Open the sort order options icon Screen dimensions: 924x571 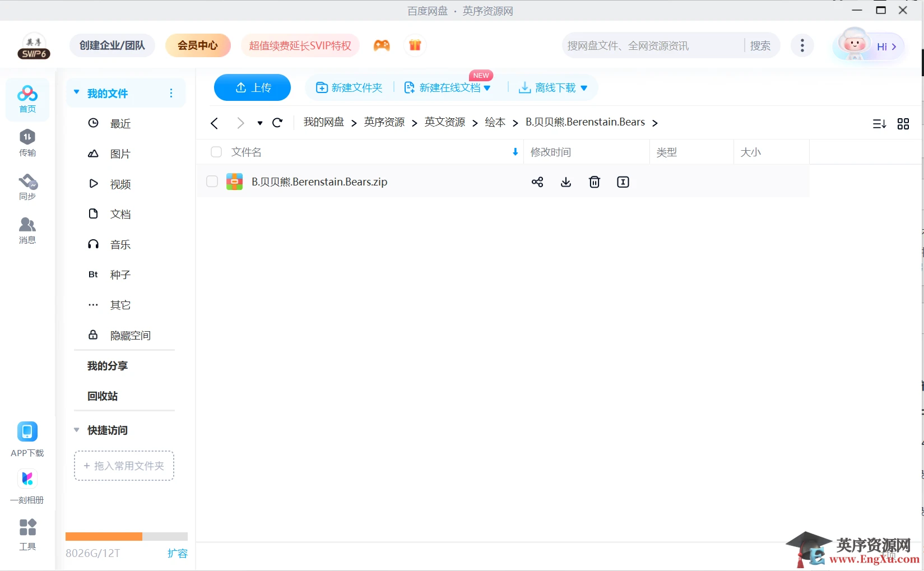[879, 124]
